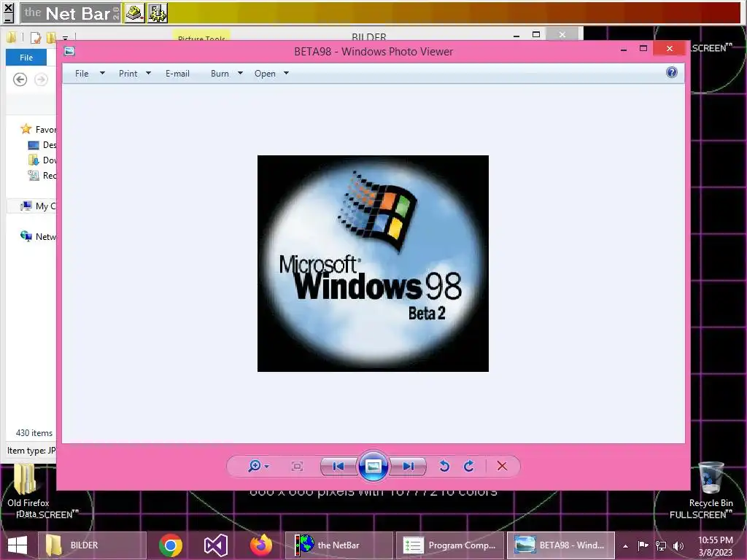Viewport: 747px width, 560px height.
Task: Rotate the photo clockwise
Action: pyautogui.click(x=469, y=466)
